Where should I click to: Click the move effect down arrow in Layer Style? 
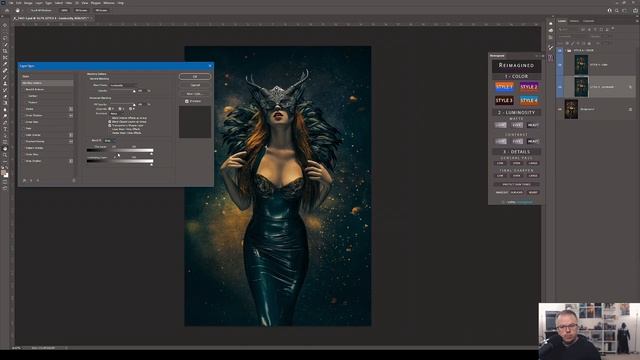tap(38, 180)
